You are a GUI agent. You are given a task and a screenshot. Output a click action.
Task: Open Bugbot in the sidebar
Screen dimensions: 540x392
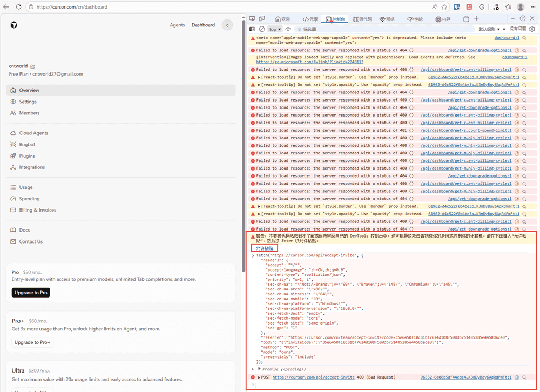(x=27, y=145)
